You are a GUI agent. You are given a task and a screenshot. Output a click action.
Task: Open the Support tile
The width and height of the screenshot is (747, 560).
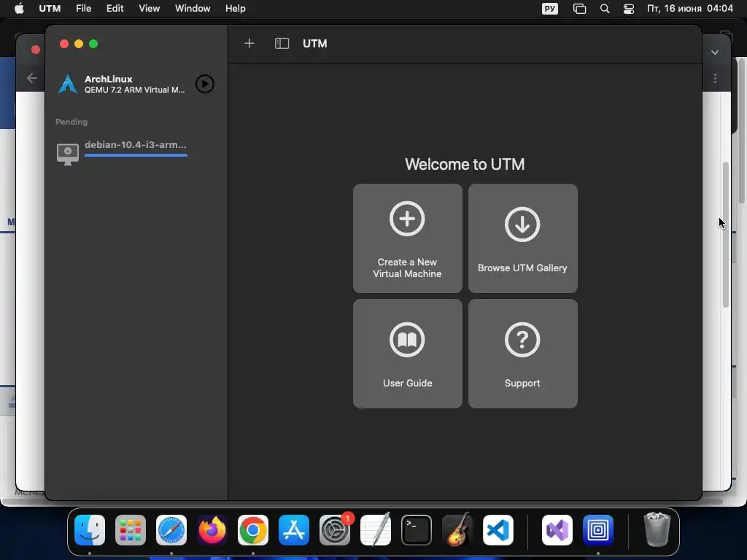[522, 354]
